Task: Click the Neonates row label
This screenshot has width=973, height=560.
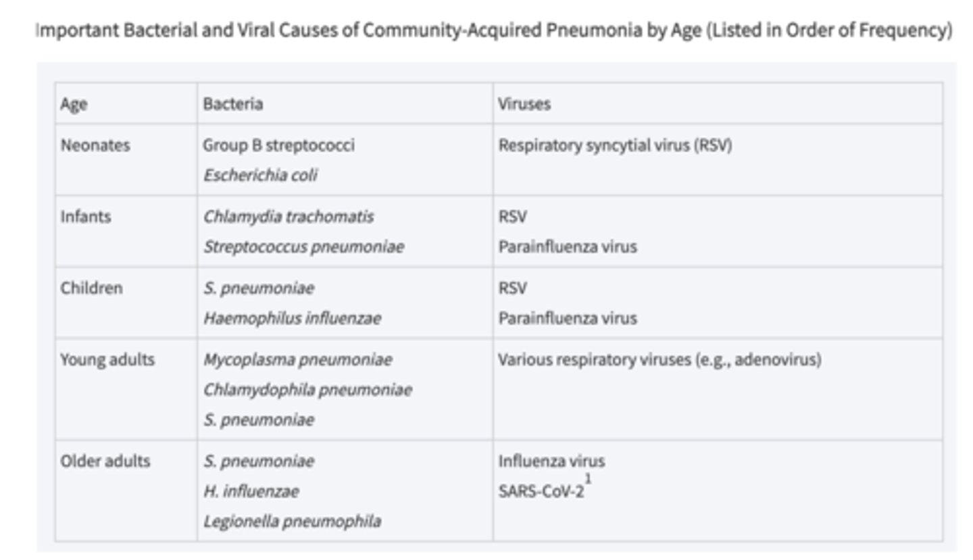Action: [x=95, y=145]
